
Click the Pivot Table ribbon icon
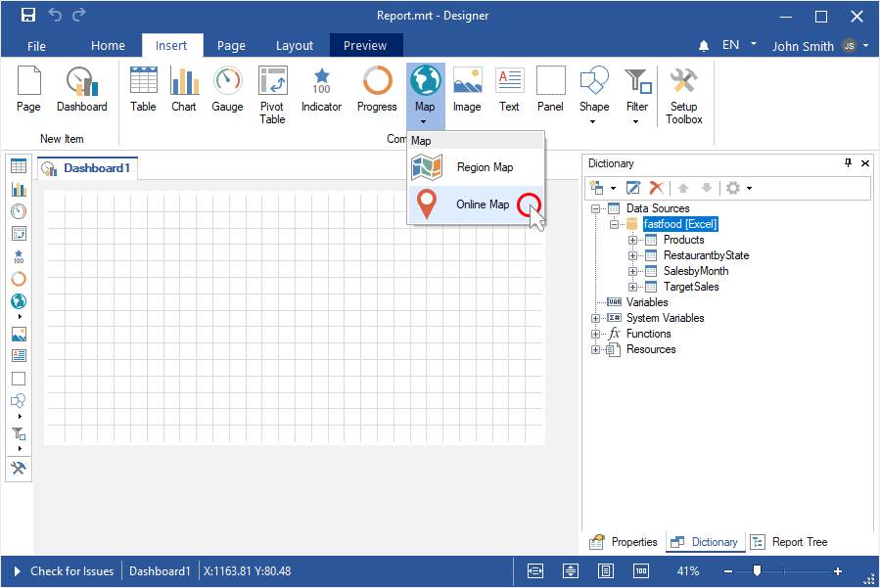272,95
